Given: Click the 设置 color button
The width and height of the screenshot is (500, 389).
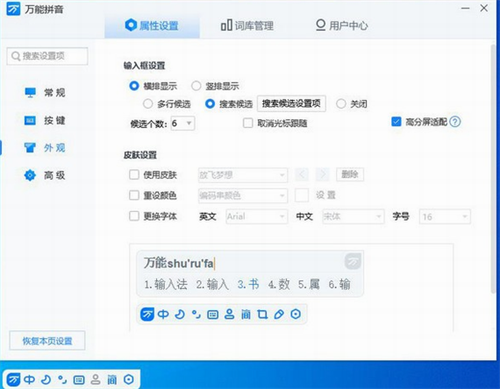Looking at the screenshot, I should point(326,195).
